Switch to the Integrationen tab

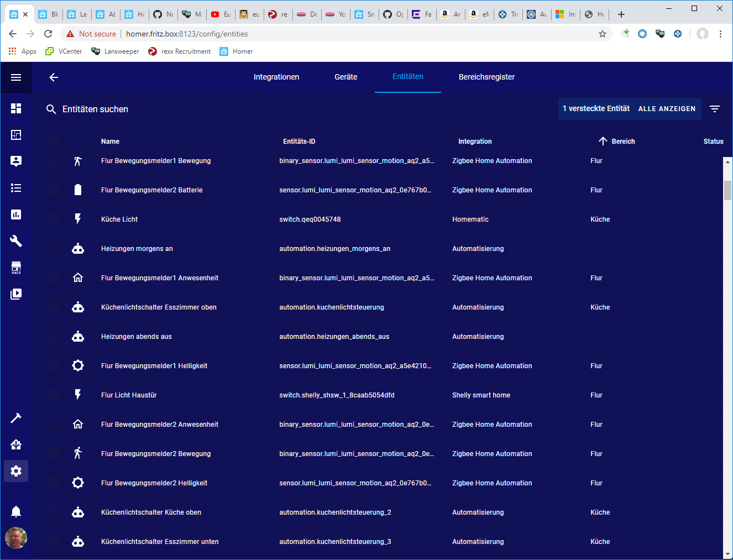click(276, 77)
